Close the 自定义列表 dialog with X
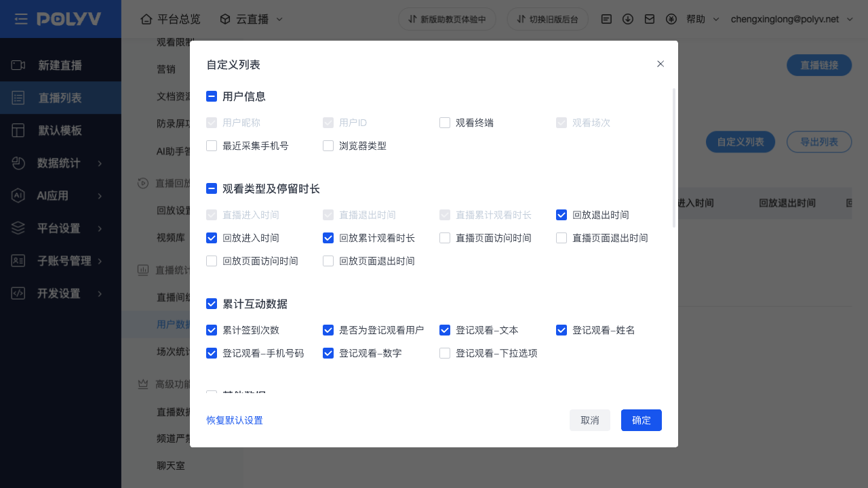Image resolution: width=868 pixels, height=488 pixels. coord(660,64)
